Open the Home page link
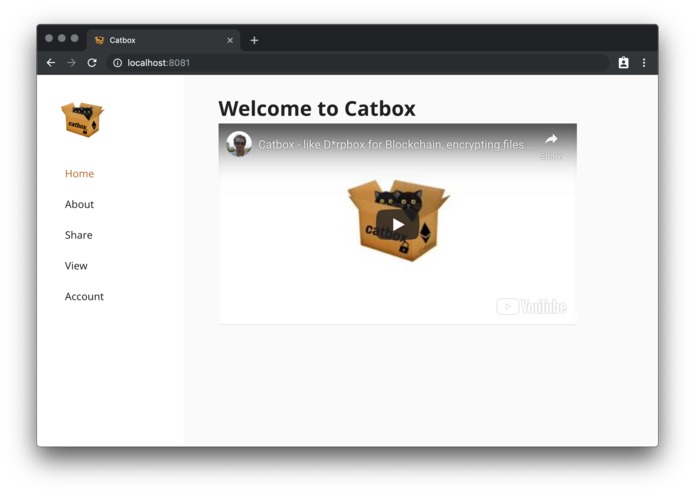 pyautogui.click(x=79, y=174)
